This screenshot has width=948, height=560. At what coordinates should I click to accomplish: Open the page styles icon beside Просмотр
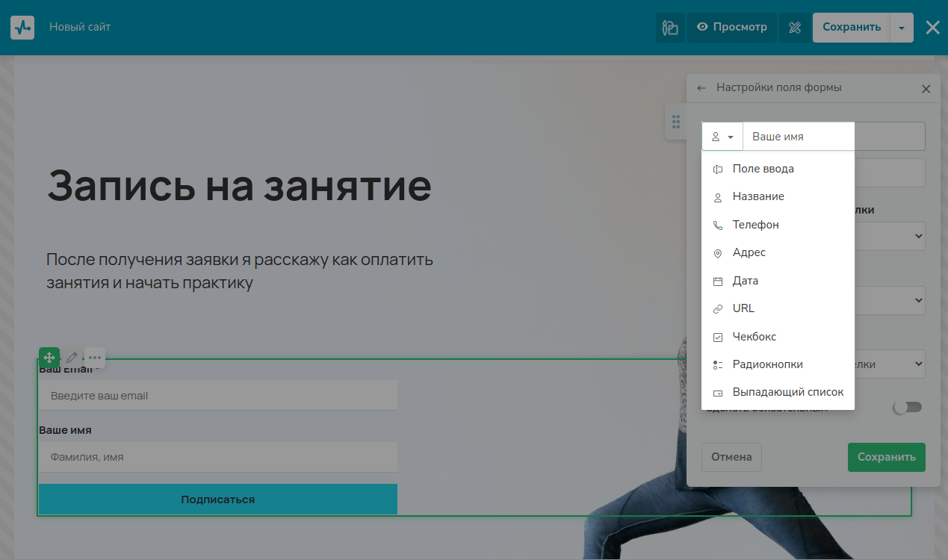click(x=670, y=28)
